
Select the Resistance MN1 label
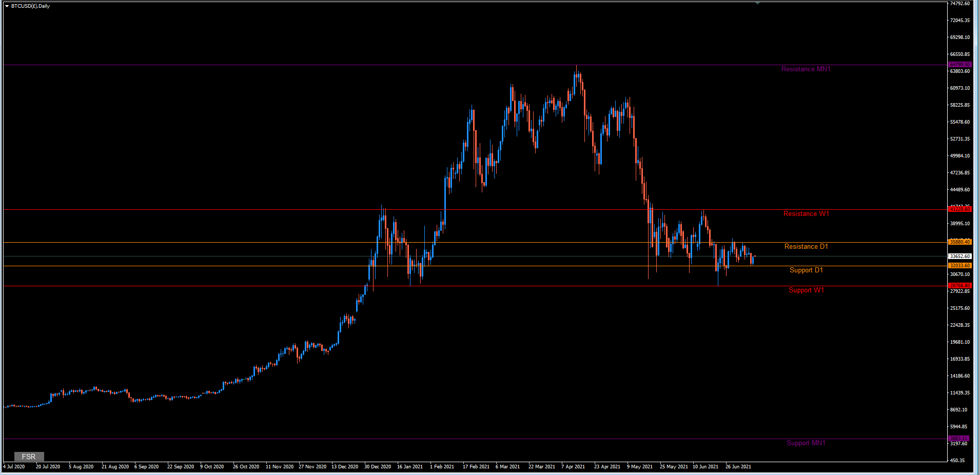[806, 69]
